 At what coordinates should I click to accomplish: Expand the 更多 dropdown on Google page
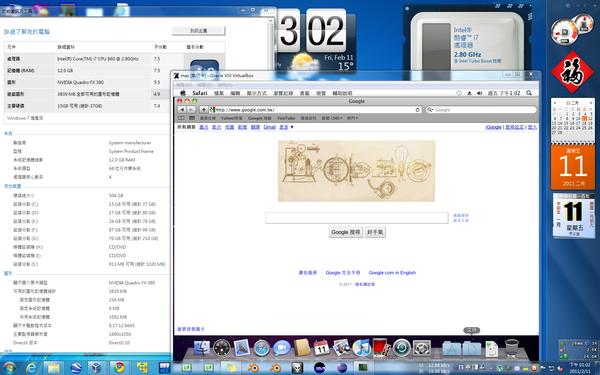click(286, 127)
